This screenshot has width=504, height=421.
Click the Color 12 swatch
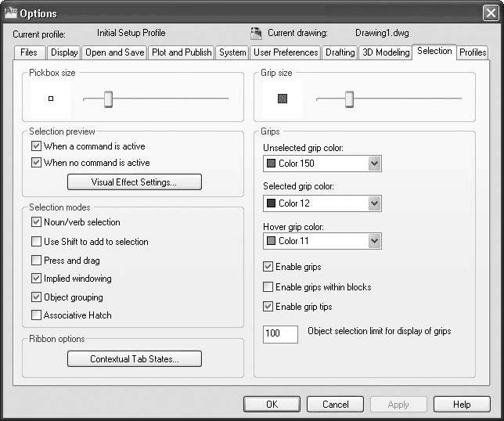tap(271, 203)
